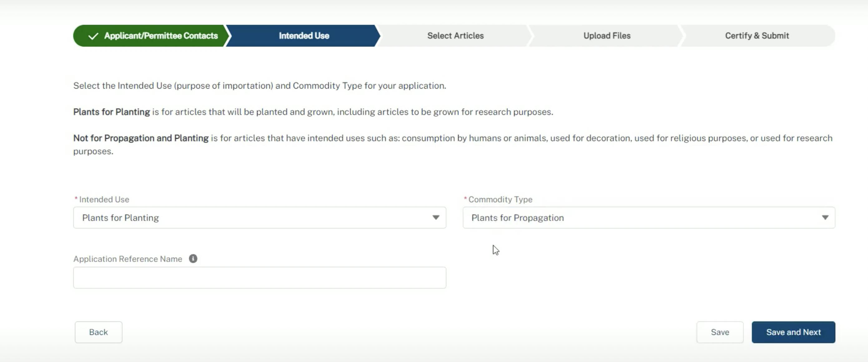Click the Back button

pyautogui.click(x=98, y=332)
